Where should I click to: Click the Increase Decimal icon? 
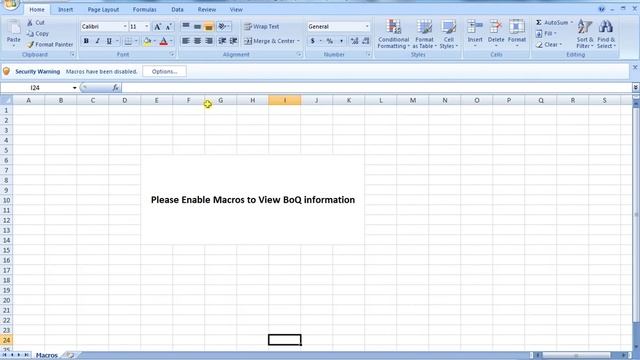pyautogui.click(x=354, y=41)
